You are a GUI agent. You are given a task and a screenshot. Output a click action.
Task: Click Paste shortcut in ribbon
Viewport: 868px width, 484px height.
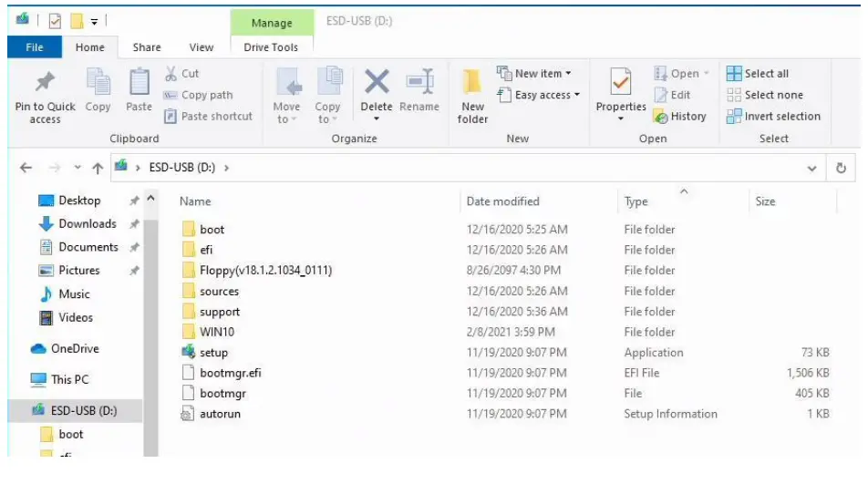click(x=208, y=116)
